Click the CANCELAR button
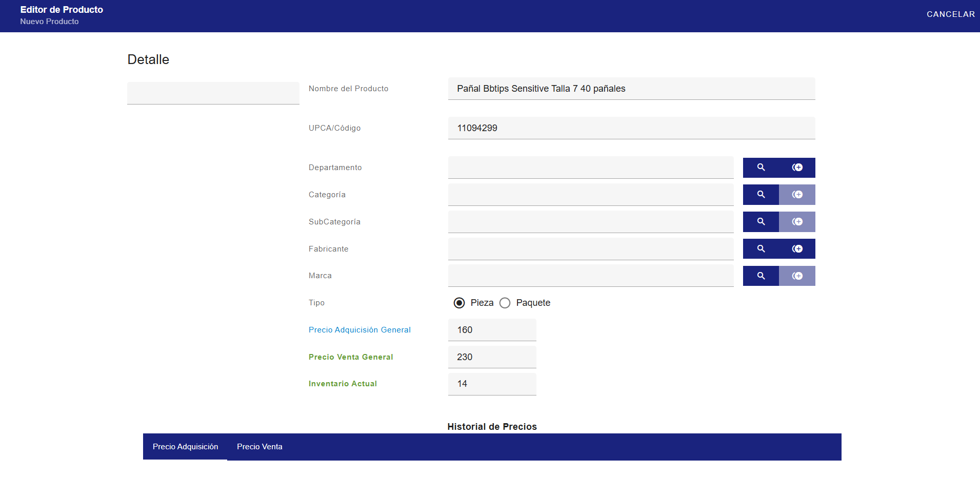This screenshot has width=980, height=479. point(951,14)
